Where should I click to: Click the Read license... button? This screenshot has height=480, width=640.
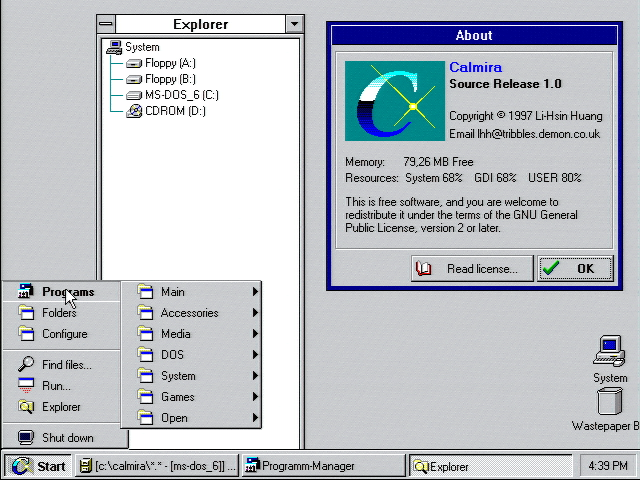tap(471, 268)
